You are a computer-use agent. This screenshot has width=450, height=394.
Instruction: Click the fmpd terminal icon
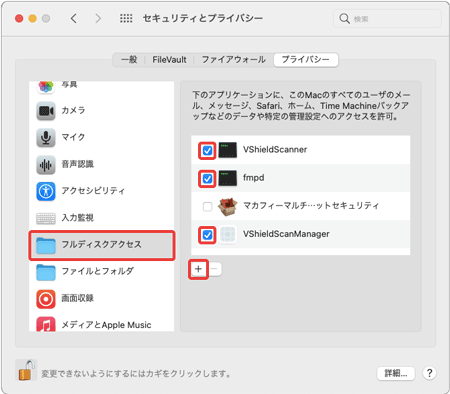[x=228, y=178]
